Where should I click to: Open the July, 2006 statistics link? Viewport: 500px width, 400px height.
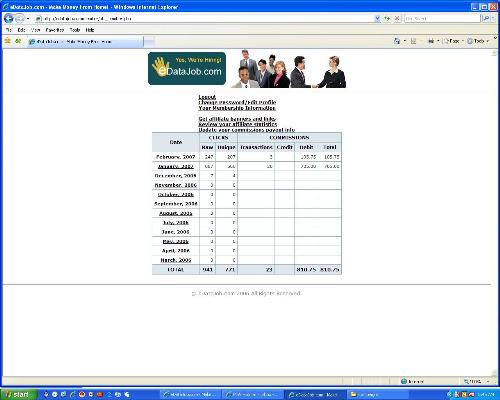tap(176, 222)
